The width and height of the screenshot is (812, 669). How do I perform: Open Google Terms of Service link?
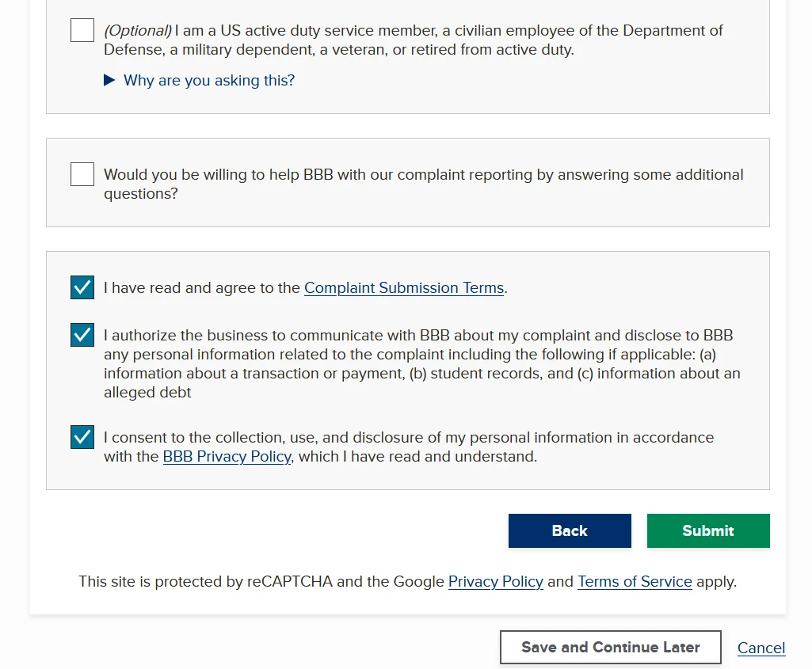point(635,582)
